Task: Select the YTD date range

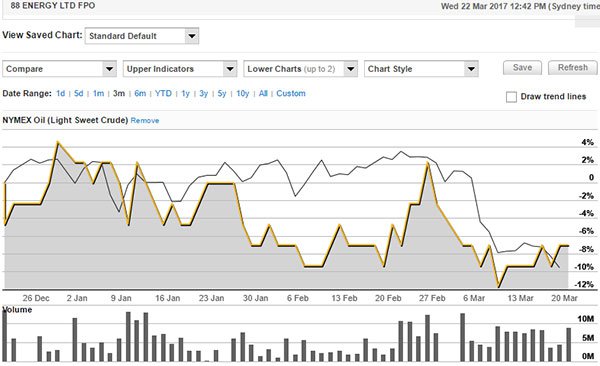Action: tap(163, 93)
